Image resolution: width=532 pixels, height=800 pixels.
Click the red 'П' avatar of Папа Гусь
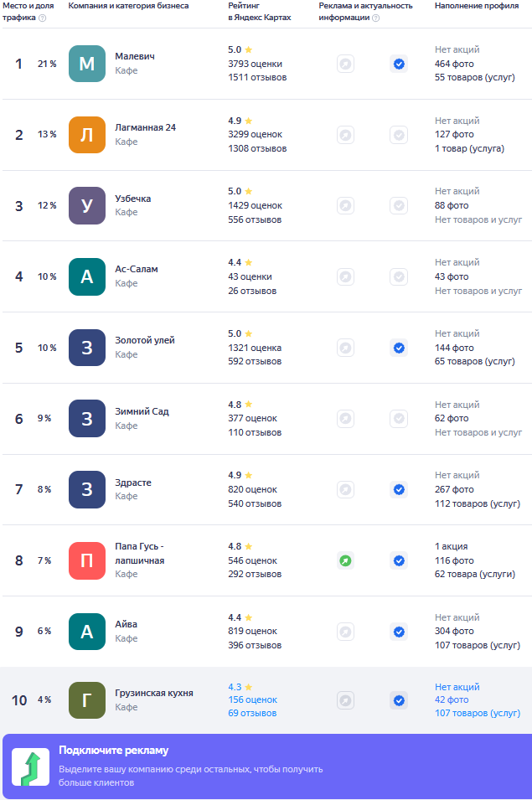tap(87, 560)
